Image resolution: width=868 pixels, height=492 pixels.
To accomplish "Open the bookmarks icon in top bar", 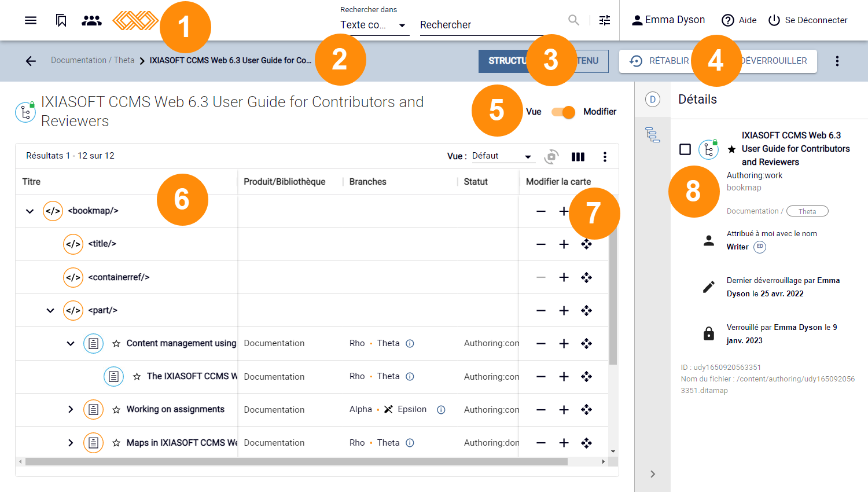I will (61, 20).
